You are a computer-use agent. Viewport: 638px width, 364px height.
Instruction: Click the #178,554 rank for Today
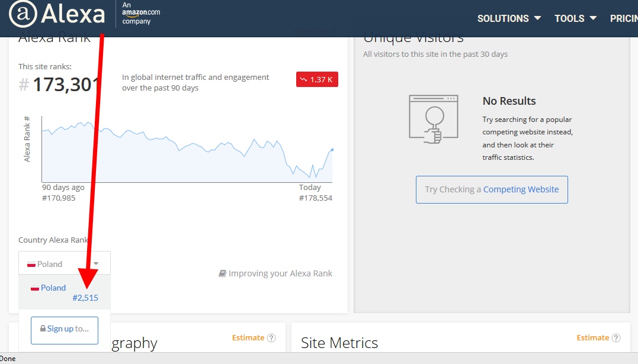[x=315, y=198]
